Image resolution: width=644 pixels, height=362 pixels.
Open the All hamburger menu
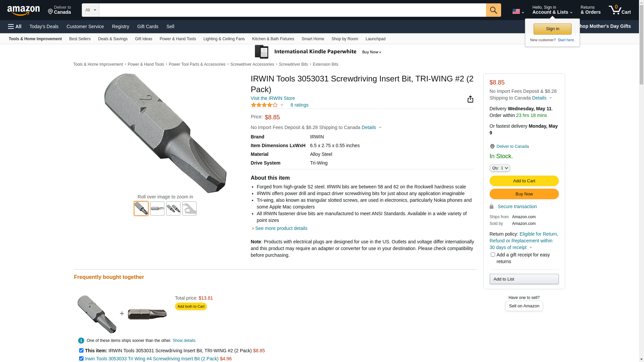click(x=15, y=26)
